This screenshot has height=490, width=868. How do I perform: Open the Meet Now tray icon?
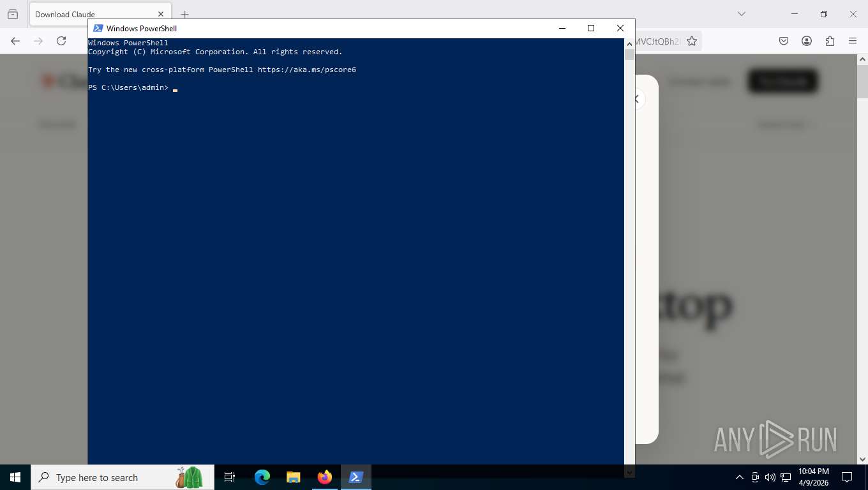click(755, 477)
